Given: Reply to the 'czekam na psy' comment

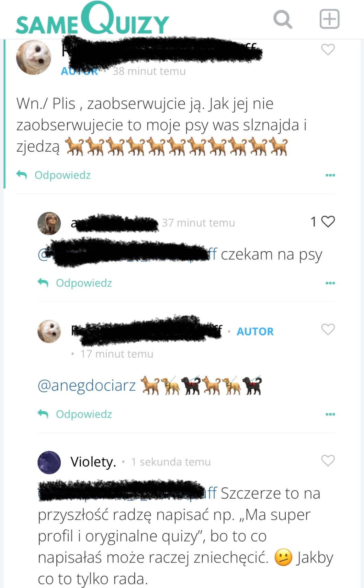Looking at the screenshot, I should (75, 283).
